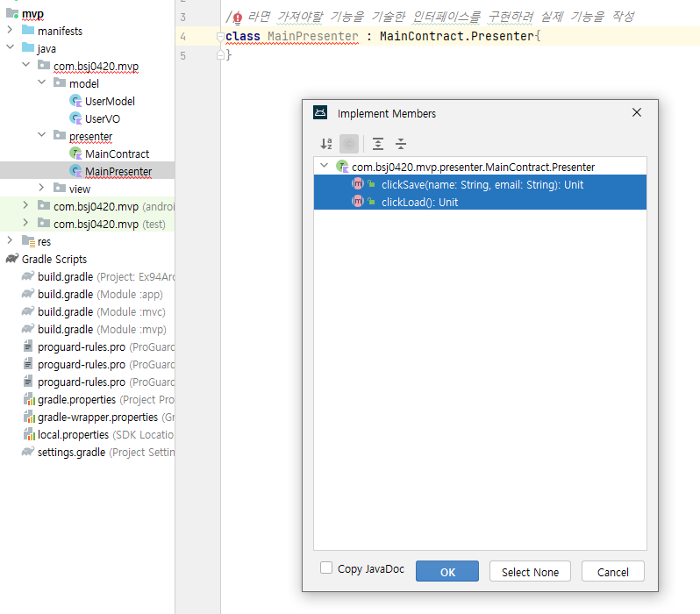Viewport: 700px width, 614px height.
Task: Click MainContract.Presenter text in editor
Action: 457,36
